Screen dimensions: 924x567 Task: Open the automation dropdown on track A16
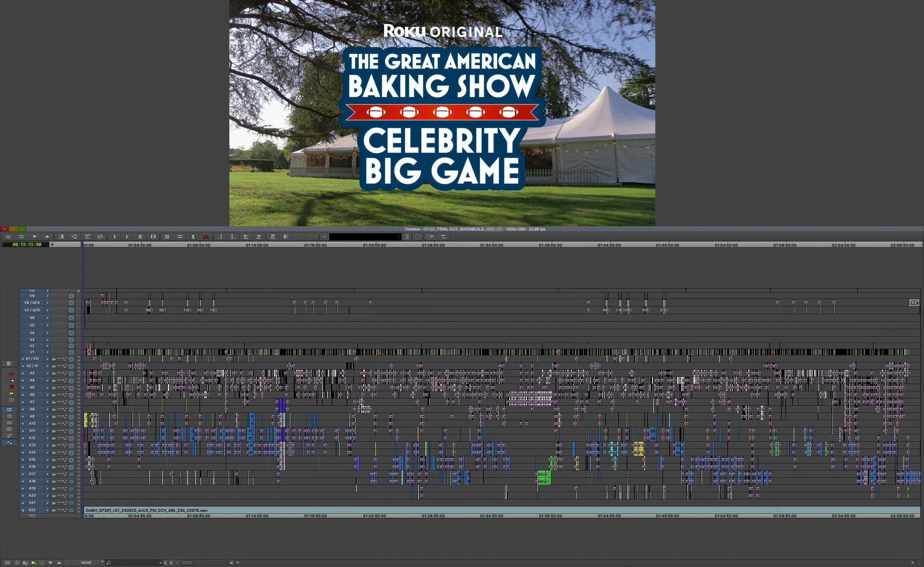62,467
